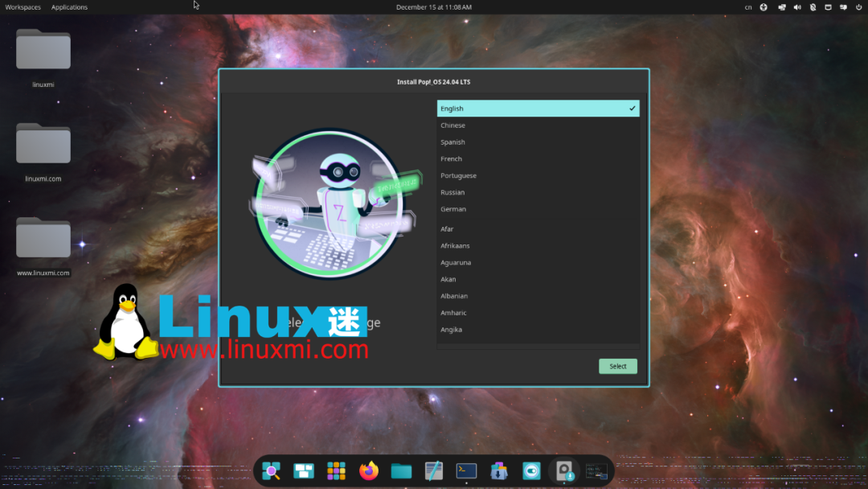Choose Chinese as installer language
Viewport: 868px width, 489px height.
pos(538,125)
